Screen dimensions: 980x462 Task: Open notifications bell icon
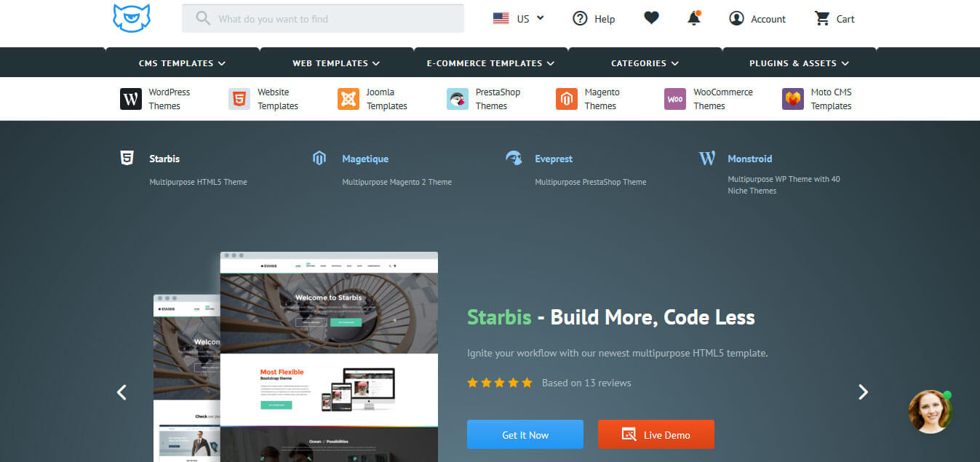pyautogui.click(x=694, y=18)
